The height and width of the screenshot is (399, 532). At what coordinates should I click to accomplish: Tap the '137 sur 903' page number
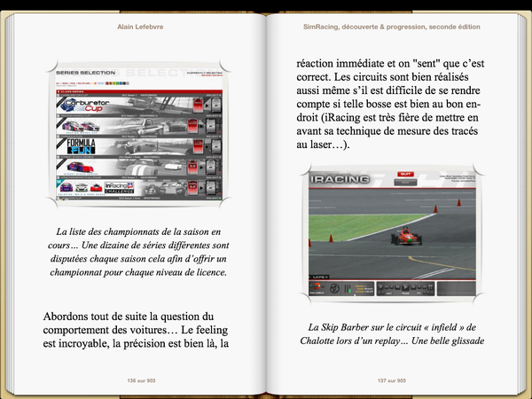(x=392, y=380)
